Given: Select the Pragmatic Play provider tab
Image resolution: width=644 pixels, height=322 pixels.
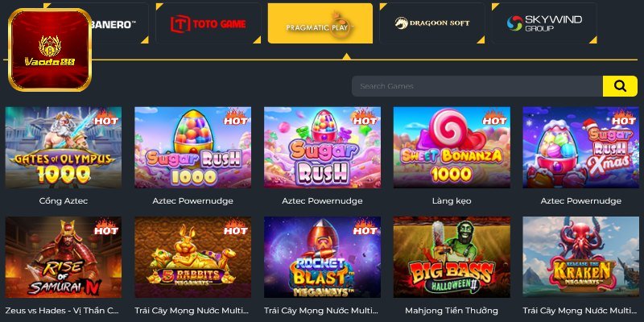Looking at the screenshot, I should pos(320,23).
